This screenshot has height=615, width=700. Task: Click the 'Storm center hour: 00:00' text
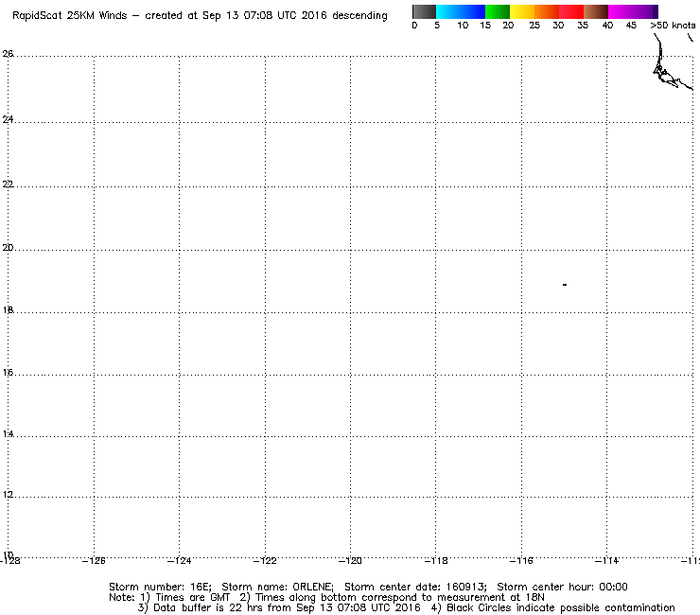click(562, 587)
